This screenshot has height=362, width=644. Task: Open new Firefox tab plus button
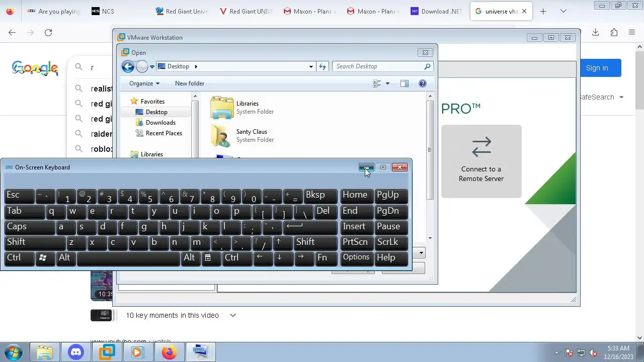(543, 11)
